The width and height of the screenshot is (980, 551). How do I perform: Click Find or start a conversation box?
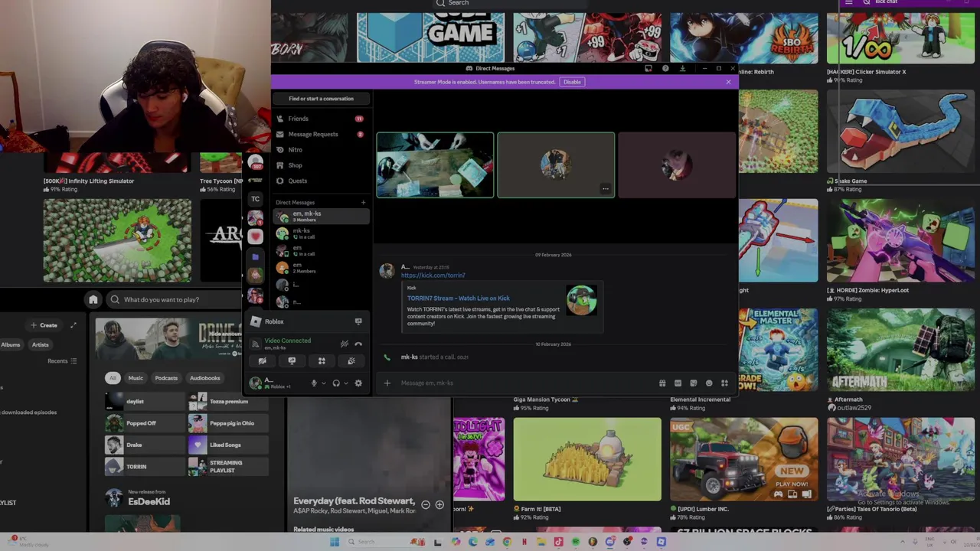point(321,99)
